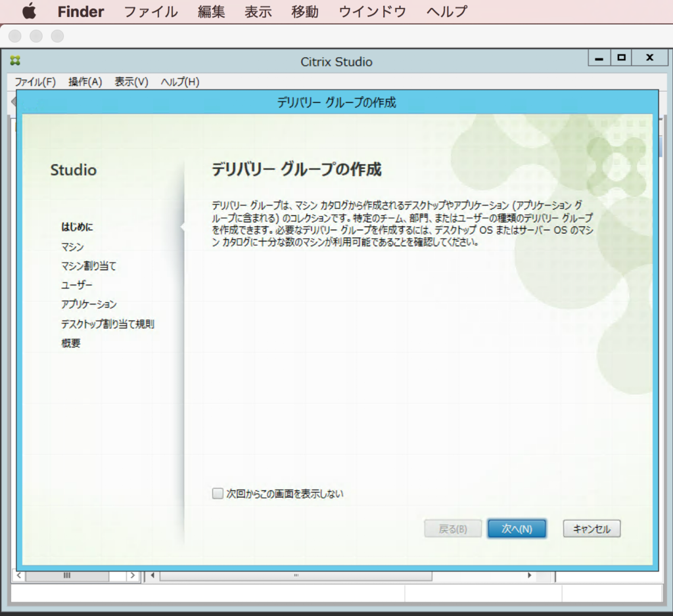Select the はじめに wizard step

(x=77, y=227)
